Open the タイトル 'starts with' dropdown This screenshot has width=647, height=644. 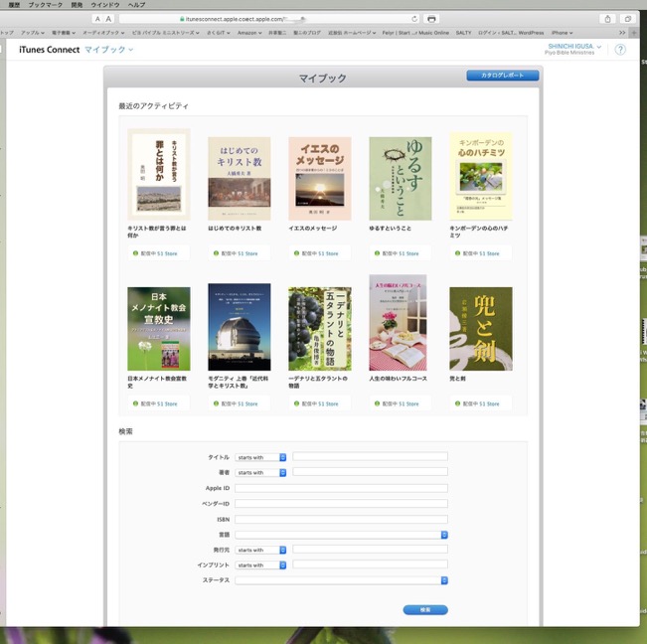coord(260,457)
